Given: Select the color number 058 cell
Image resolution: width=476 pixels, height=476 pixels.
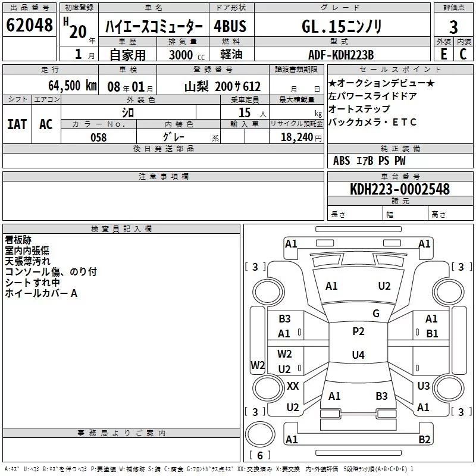Looking at the screenshot, I should (x=99, y=137).
